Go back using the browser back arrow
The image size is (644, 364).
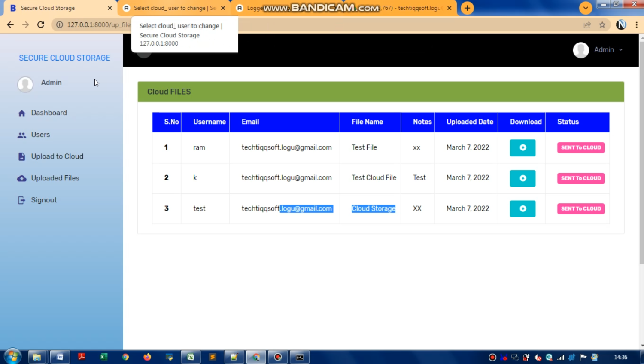tap(10, 25)
